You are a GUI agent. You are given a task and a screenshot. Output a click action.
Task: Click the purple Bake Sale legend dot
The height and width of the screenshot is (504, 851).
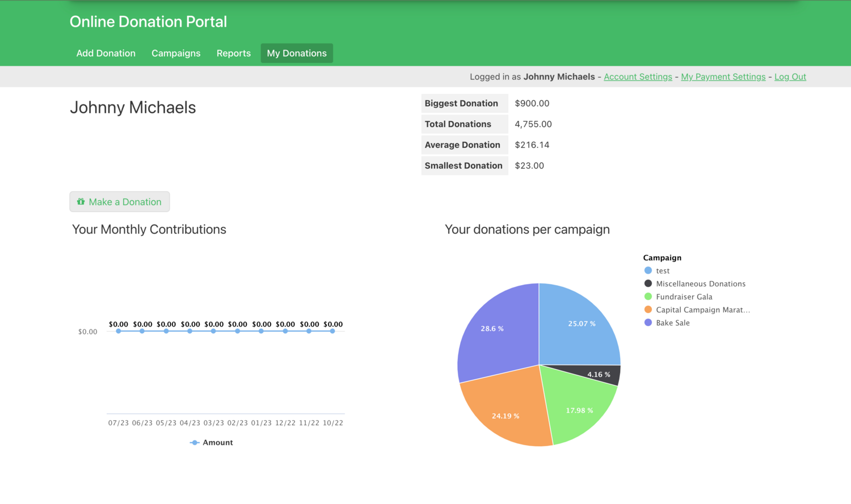coord(648,323)
